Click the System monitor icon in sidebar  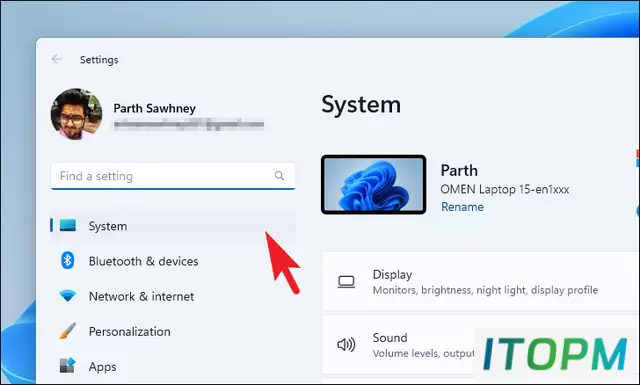[x=68, y=225]
